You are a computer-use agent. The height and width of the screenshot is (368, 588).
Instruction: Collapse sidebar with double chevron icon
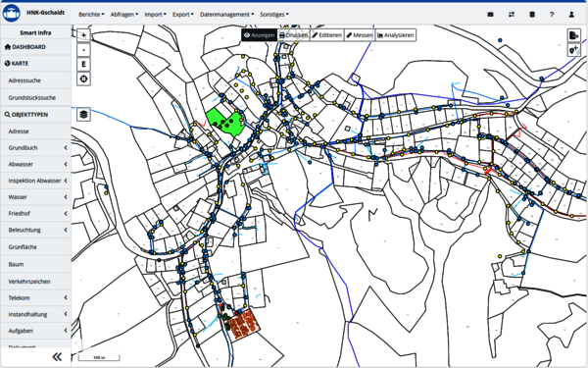(57, 356)
